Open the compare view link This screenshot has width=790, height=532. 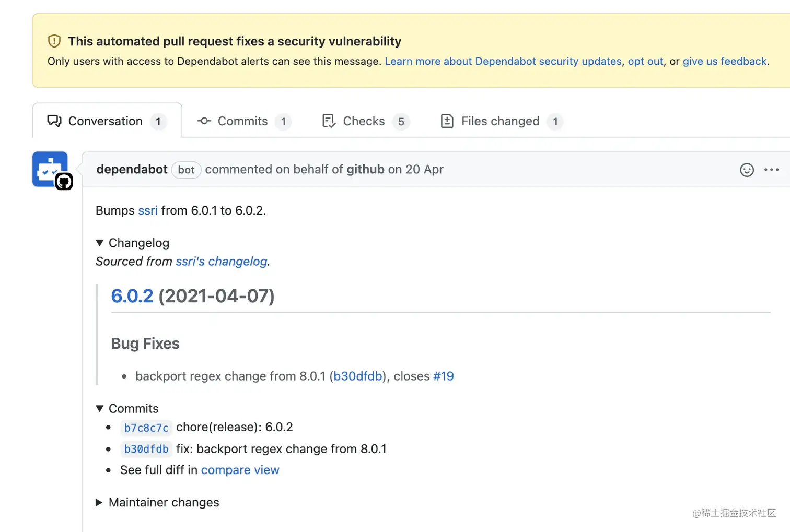(240, 470)
